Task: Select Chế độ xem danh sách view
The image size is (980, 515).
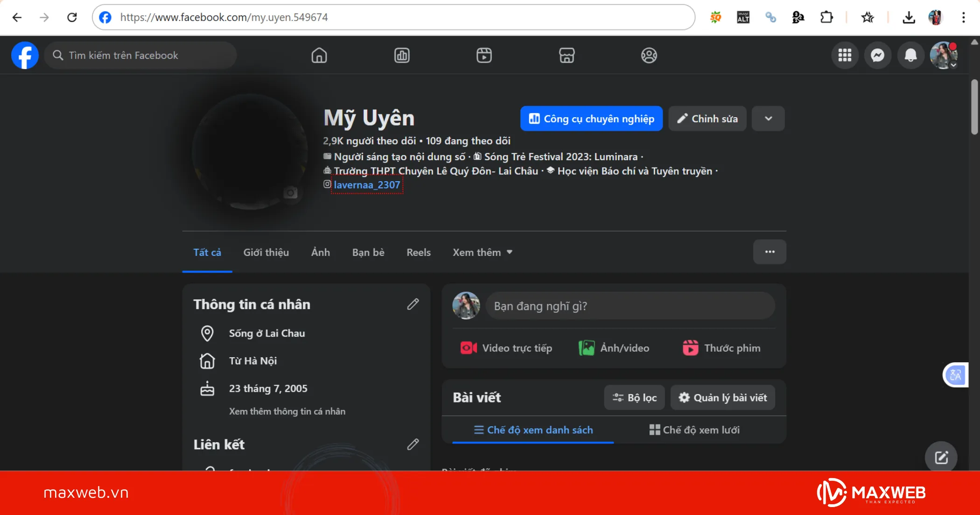Action: click(533, 430)
